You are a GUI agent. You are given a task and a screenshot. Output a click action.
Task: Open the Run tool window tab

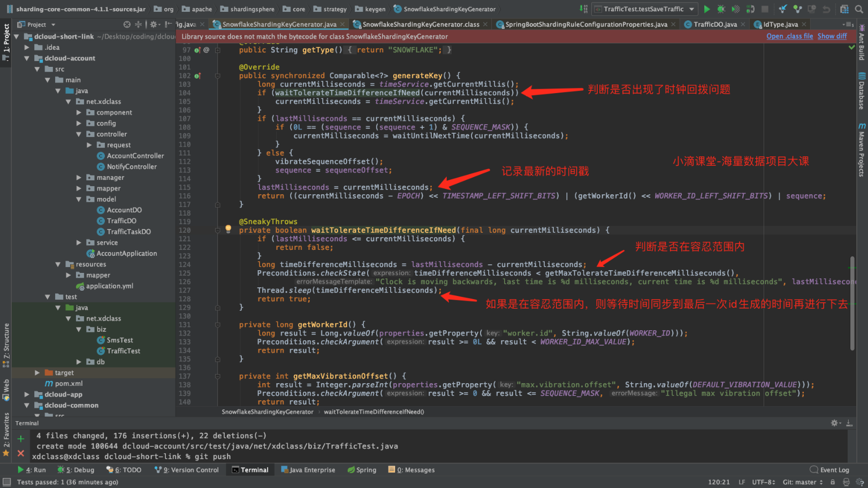pyautogui.click(x=32, y=470)
